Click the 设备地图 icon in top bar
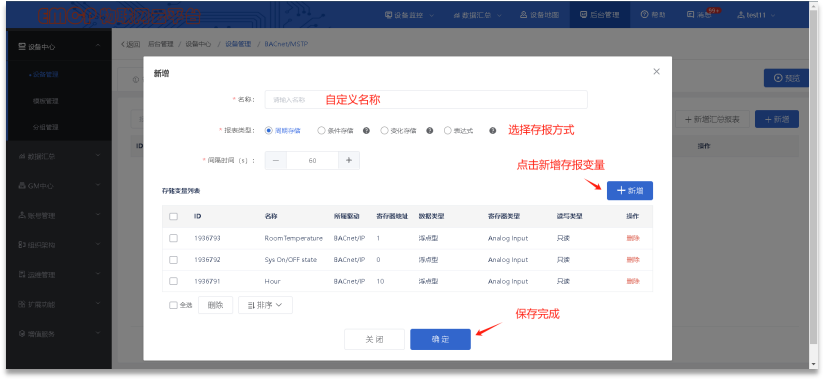This screenshot has width=824, height=380. tap(523, 15)
